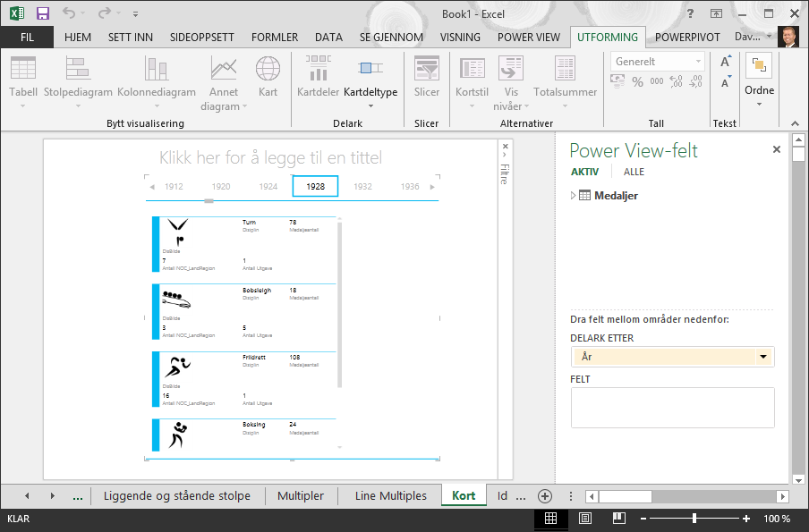The height and width of the screenshot is (532, 809).
Task: Click the card list vertical scrollbar
Action: click(x=339, y=304)
